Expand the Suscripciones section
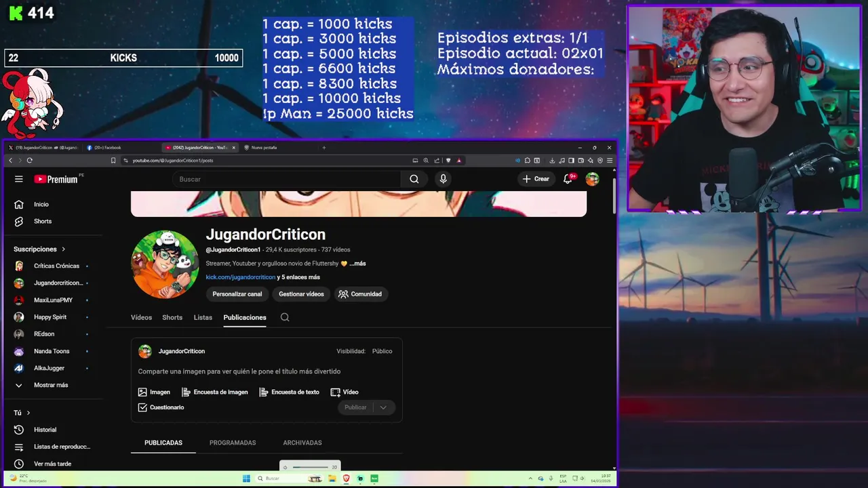Screen dimensions: 868x488 39,249
